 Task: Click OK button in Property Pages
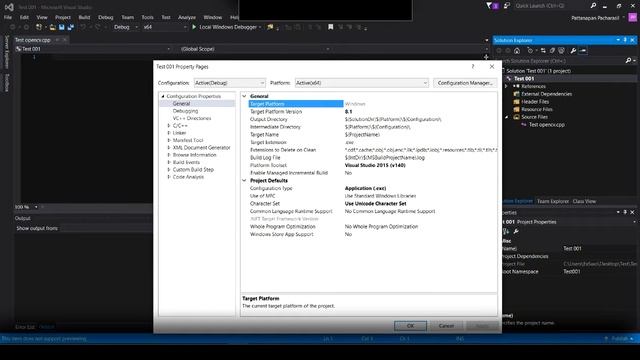point(410,326)
